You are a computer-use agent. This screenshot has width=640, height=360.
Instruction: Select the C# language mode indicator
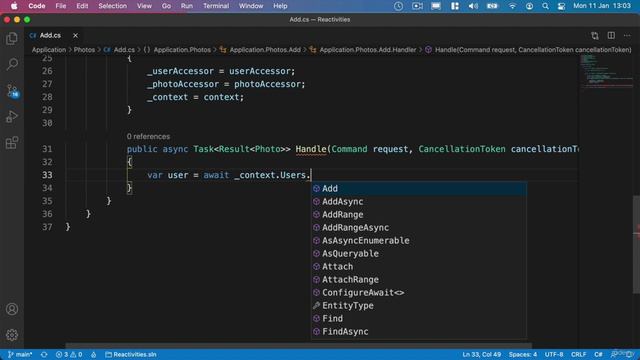point(598,354)
